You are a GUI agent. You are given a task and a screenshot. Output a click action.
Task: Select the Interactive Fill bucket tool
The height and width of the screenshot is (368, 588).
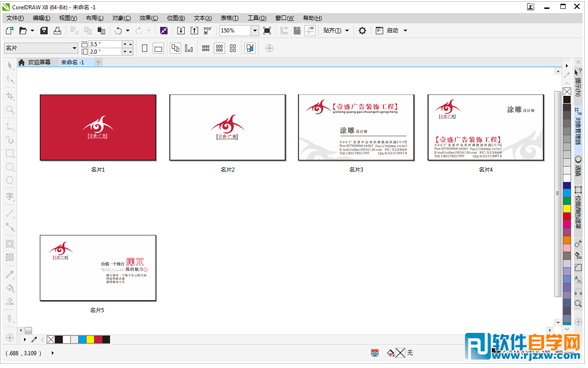(x=10, y=288)
